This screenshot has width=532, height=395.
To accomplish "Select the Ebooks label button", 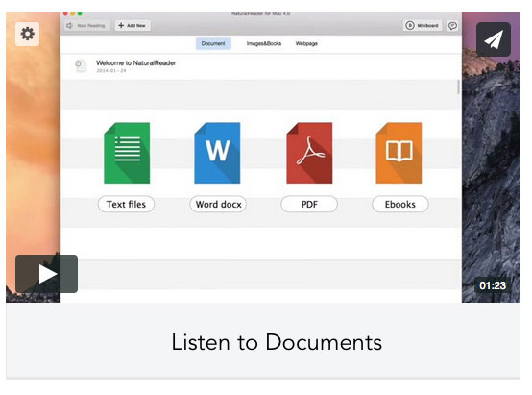I will coord(400,205).
